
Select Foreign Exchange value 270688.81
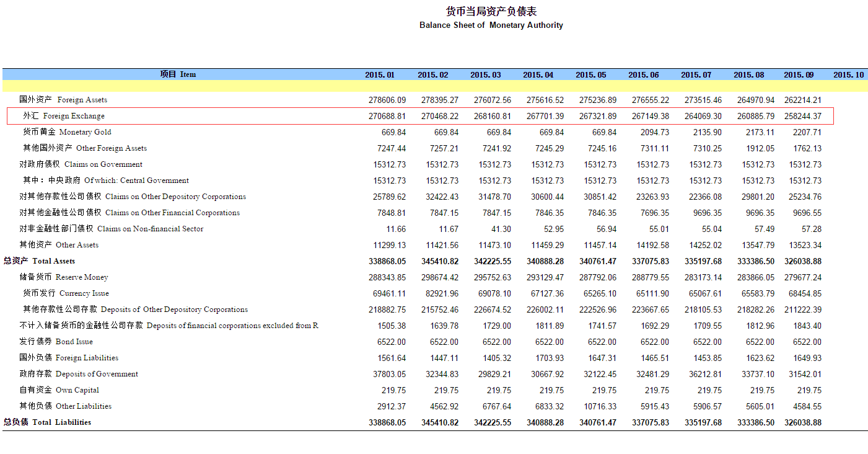[387, 116]
